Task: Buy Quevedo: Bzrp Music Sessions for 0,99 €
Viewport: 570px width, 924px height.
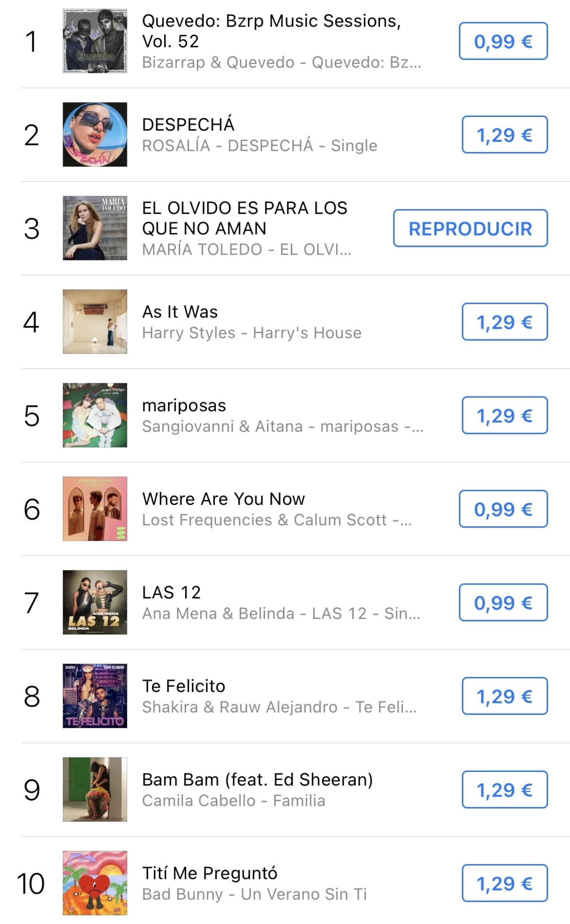Action: pyautogui.click(x=504, y=42)
